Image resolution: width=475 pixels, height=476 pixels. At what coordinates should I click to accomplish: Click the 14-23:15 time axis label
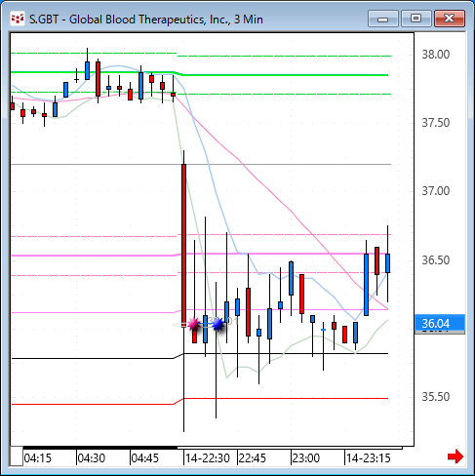pos(368,458)
